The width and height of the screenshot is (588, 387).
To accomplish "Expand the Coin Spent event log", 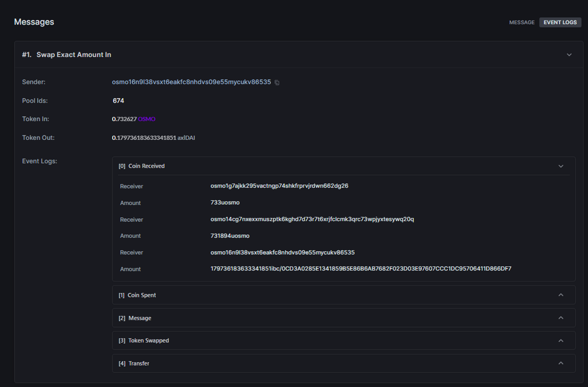I will (561, 295).
